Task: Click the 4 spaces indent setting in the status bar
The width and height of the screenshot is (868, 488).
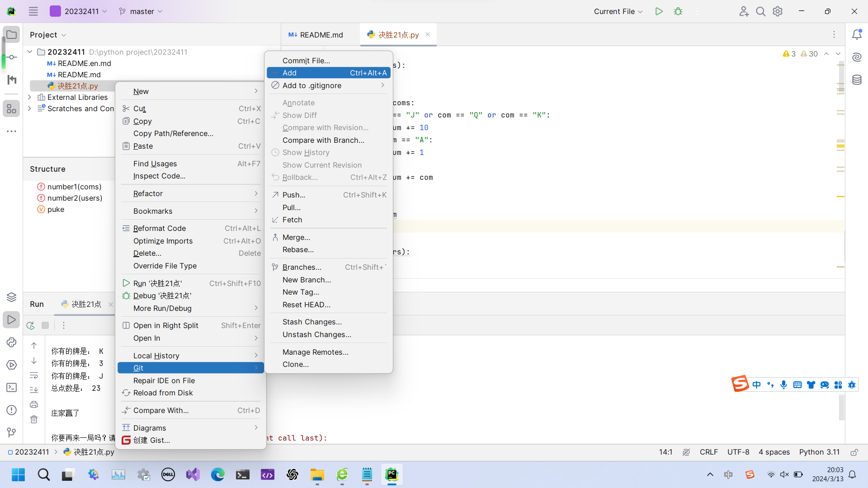Action: pos(774,452)
